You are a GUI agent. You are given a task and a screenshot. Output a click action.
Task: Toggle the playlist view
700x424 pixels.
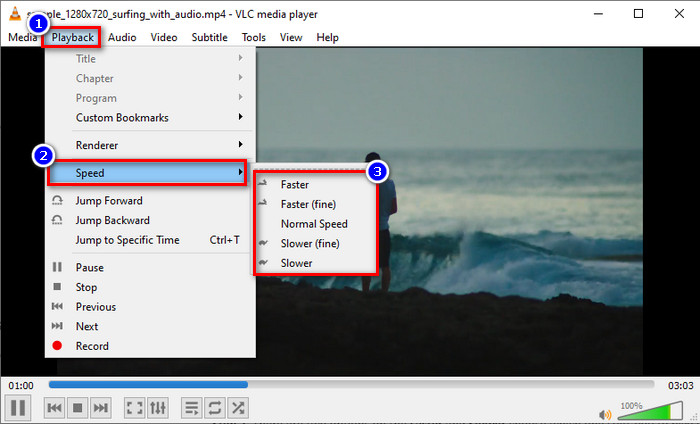(192, 407)
